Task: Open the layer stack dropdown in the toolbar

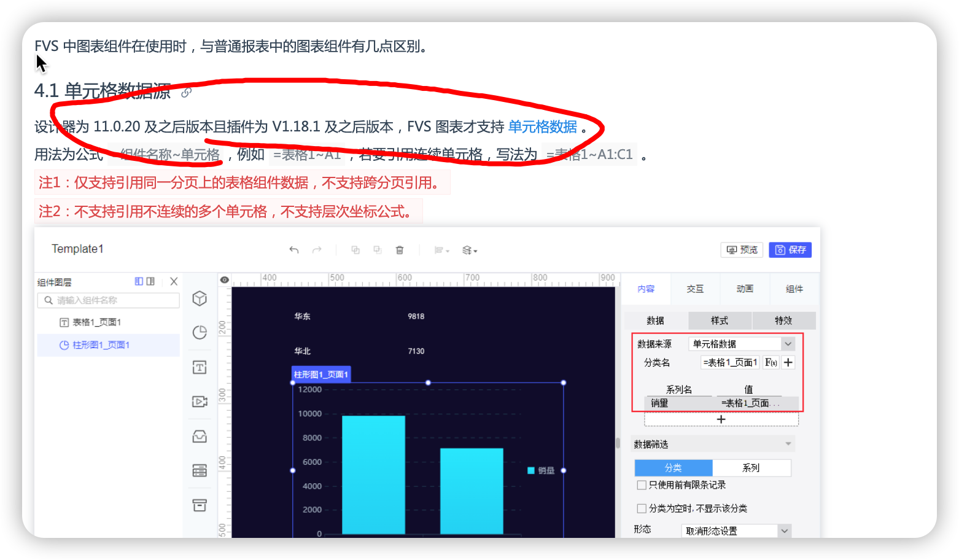Action: coord(470,250)
